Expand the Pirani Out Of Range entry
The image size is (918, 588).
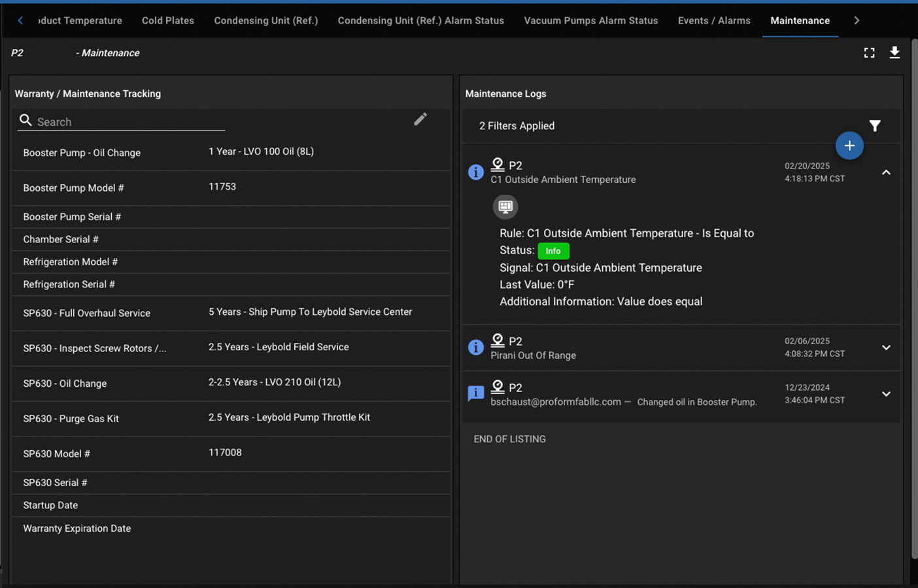886,348
